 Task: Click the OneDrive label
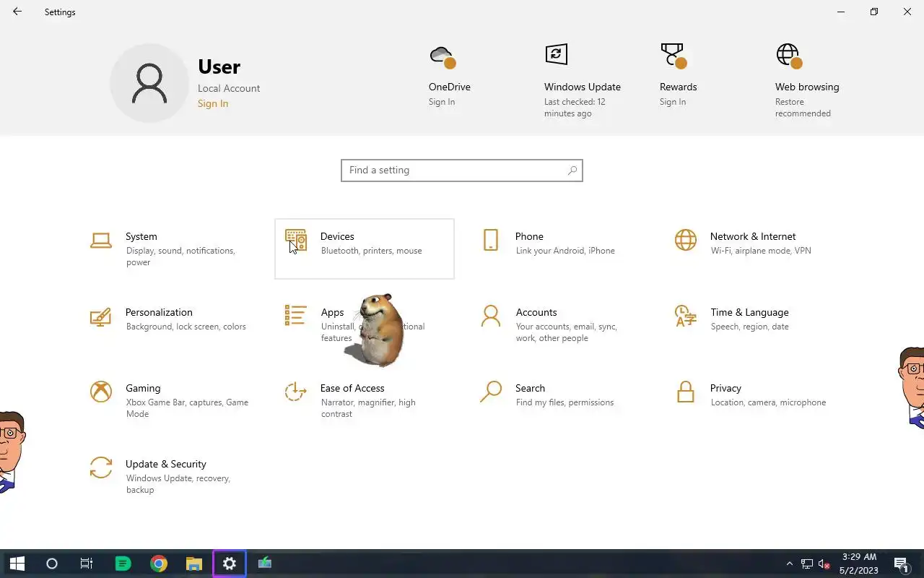[x=450, y=87]
